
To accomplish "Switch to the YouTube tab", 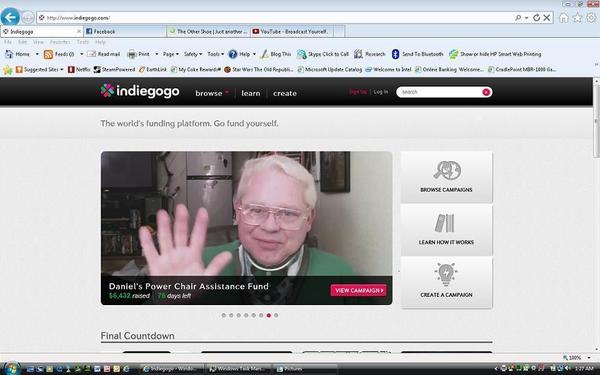I will pyautogui.click(x=292, y=32).
